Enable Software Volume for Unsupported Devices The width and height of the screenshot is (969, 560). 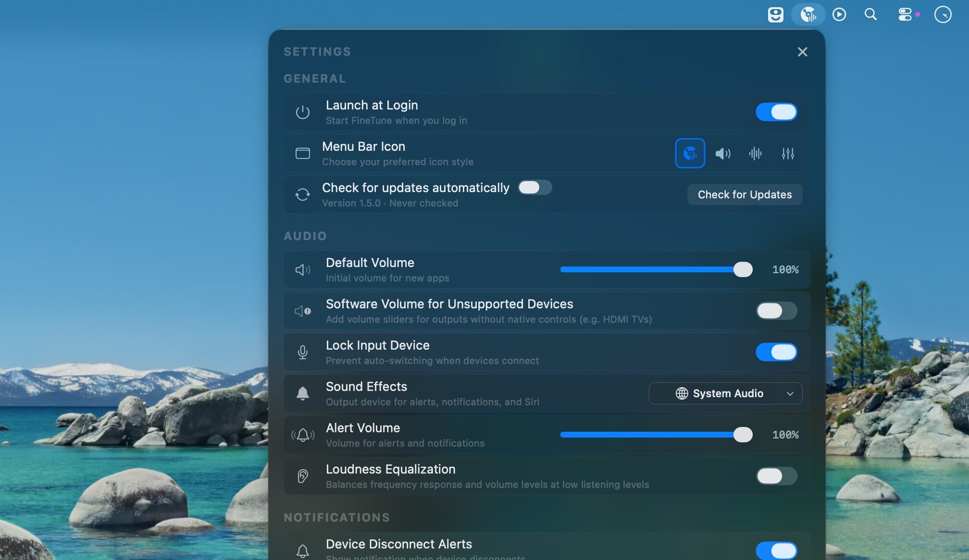(x=776, y=311)
